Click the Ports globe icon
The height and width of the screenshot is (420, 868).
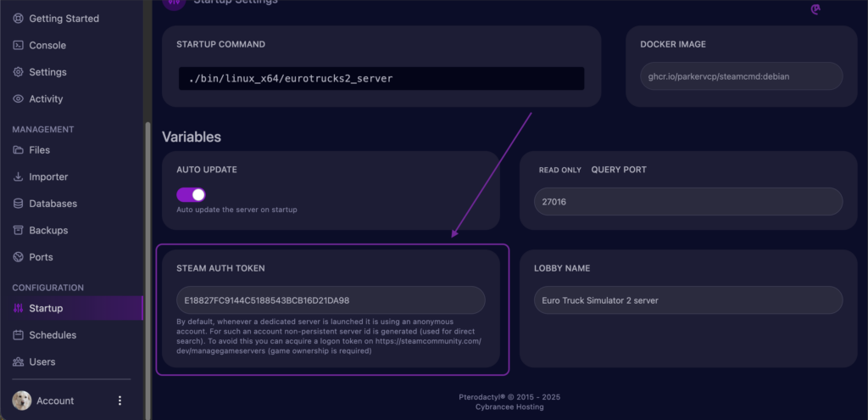coord(19,257)
